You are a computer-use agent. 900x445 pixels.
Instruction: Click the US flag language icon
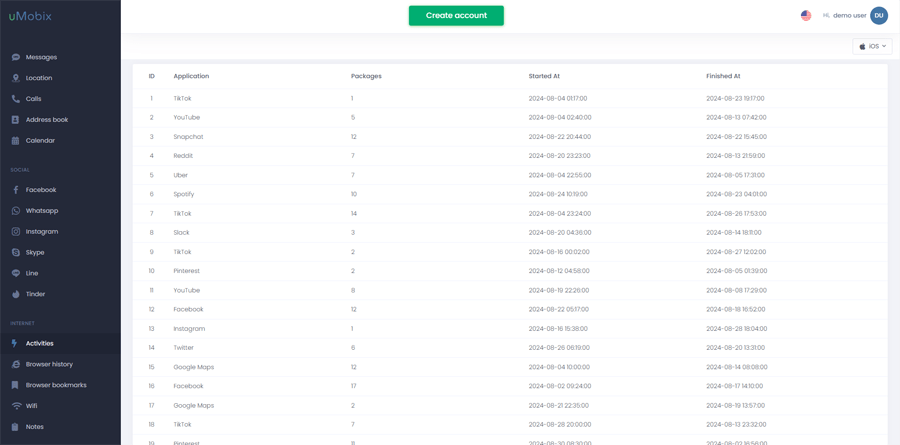806,16
